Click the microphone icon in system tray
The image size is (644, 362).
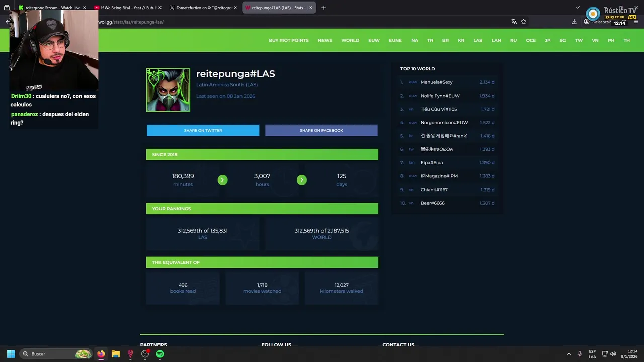click(580, 354)
